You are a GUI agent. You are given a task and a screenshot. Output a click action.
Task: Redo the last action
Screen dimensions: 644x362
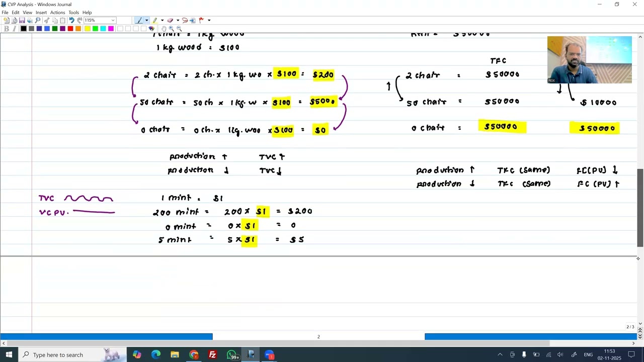coord(79,20)
